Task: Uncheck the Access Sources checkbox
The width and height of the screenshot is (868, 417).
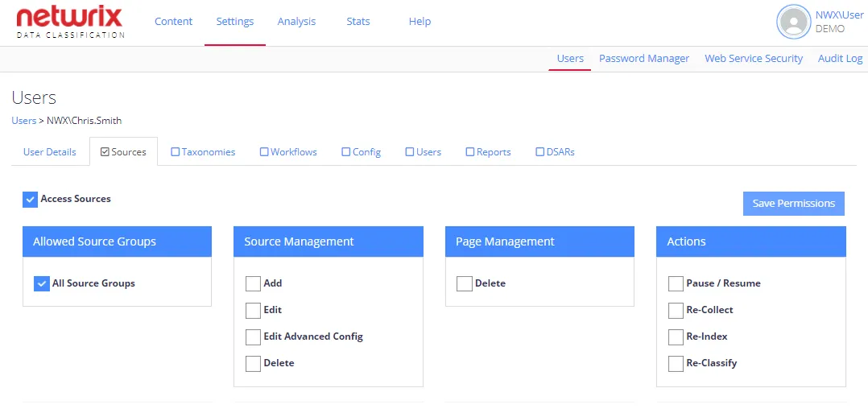Action: coord(30,200)
